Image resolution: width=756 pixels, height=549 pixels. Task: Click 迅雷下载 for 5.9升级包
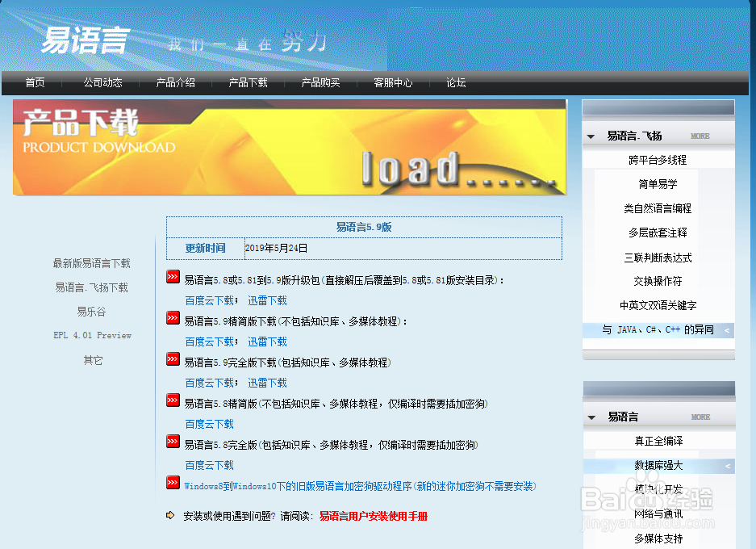[x=268, y=300]
